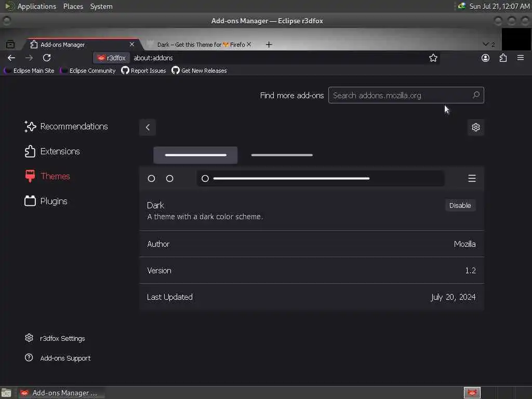Open the Recommendations category
This screenshot has width=532, height=399.
[66, 127]
